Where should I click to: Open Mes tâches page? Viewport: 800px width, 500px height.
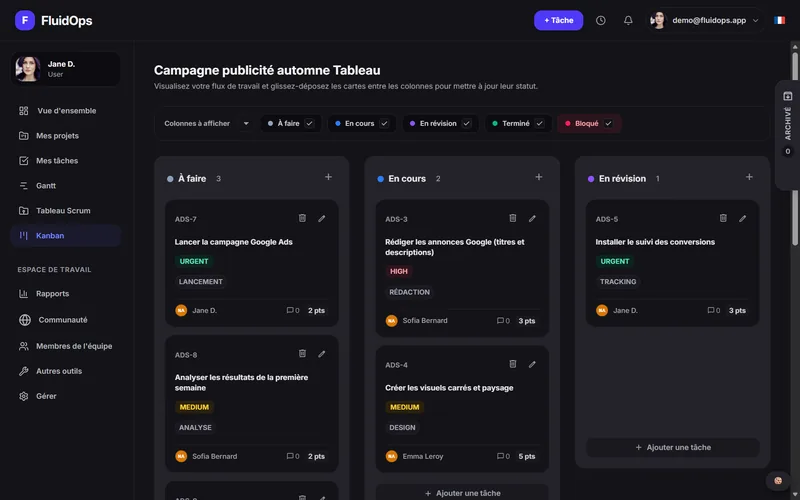pyautogui.click(x=65, y=161)
